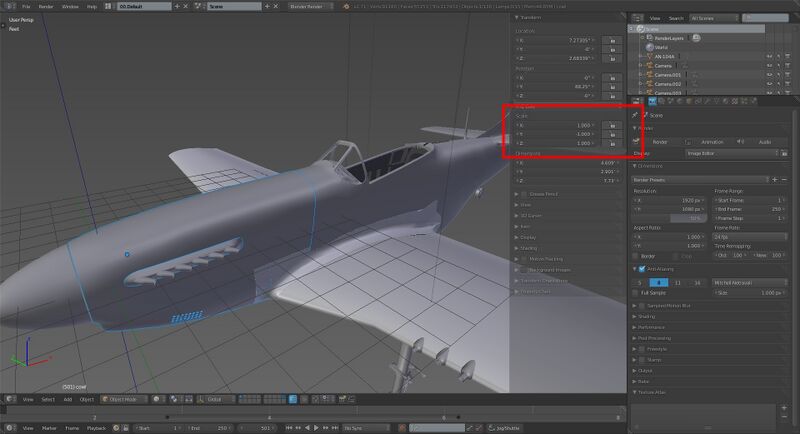Toggle renderability of AN-104A in outliner
Screen dimensions: 800x434
787,57
